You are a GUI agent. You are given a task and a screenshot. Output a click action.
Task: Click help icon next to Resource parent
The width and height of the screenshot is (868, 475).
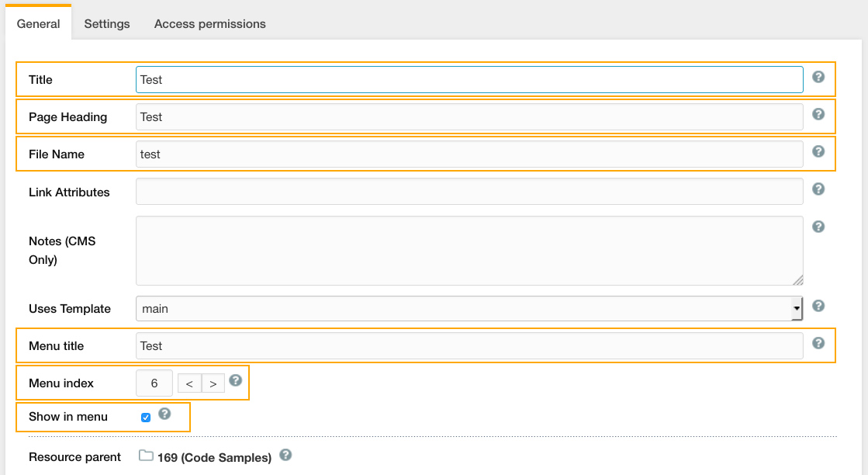285,455
